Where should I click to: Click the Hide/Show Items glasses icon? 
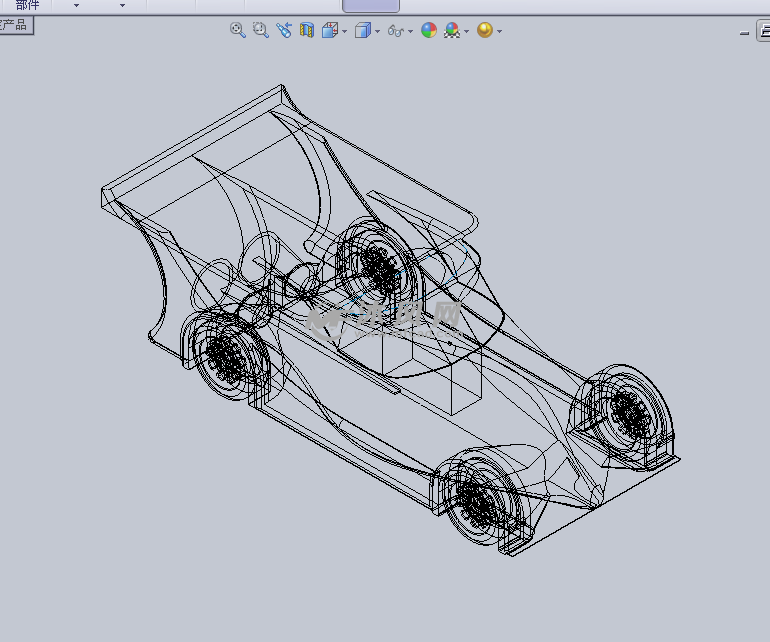[x=395, y=31]
